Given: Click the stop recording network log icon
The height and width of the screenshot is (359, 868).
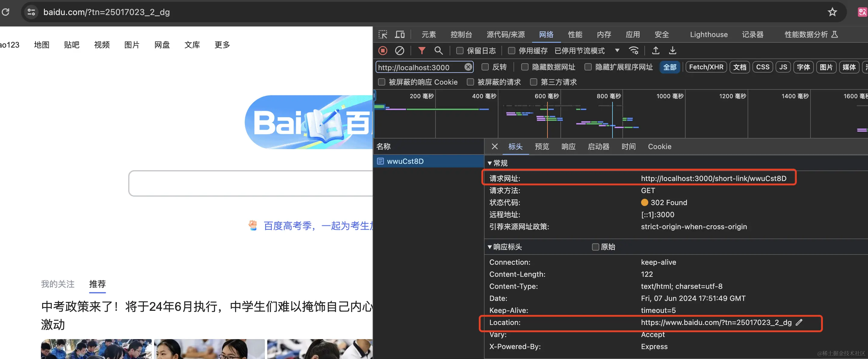Looking at the screenshot, I should point(383,51).
